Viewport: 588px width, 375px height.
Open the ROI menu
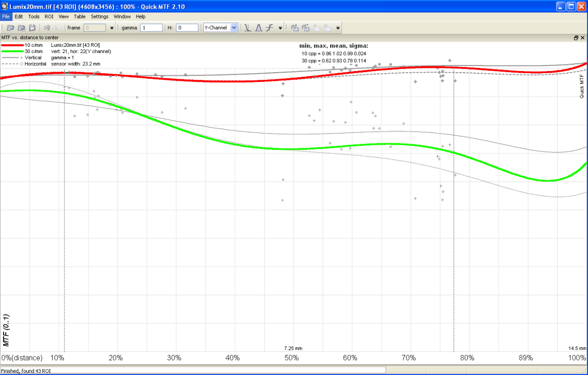(x=49, y=16)
